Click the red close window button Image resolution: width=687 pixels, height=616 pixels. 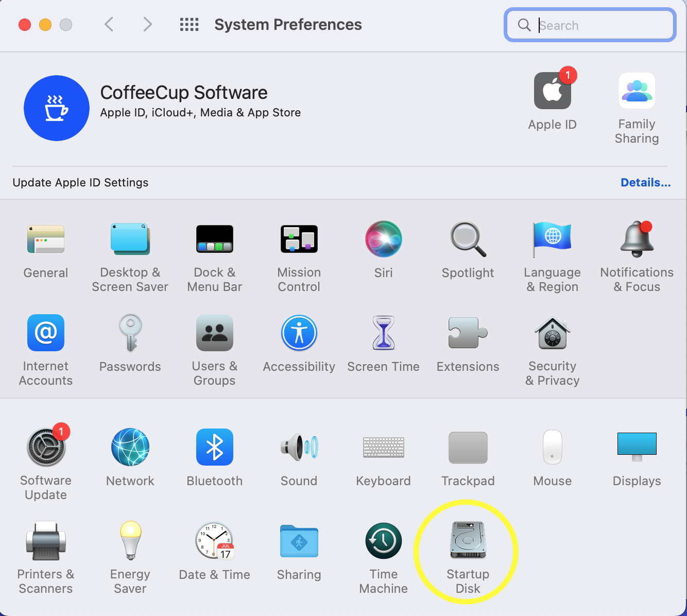click(25, 25)
